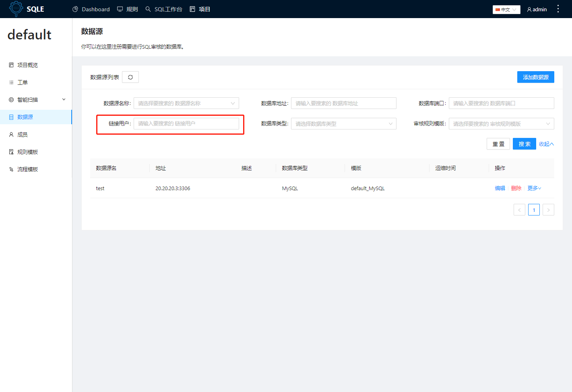Select 数据源 in the sidebar
Image resolution: width=572 pixels, height=392 pixels.
(24, 117)
